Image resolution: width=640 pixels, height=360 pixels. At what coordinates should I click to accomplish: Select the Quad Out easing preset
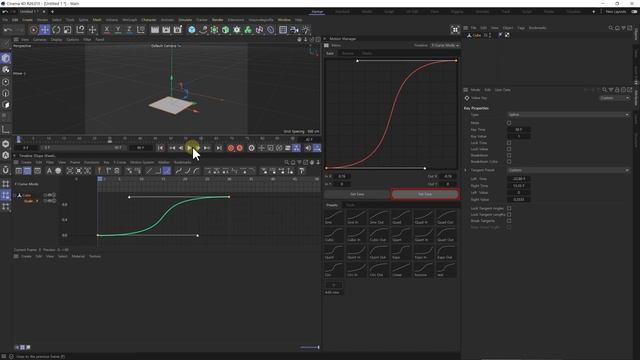(x=445, y=217)
